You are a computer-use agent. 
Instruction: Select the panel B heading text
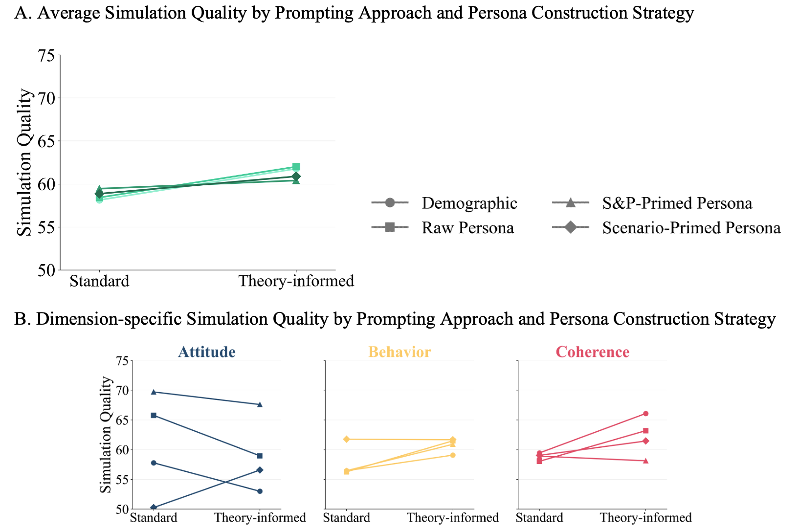tap(395, 319)
